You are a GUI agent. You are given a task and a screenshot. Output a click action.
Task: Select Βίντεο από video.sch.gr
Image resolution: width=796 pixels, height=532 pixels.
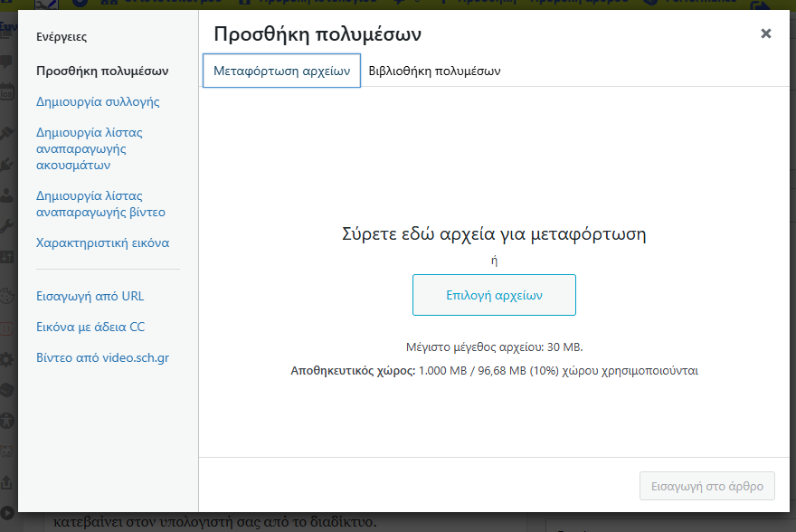pos(102,357)
